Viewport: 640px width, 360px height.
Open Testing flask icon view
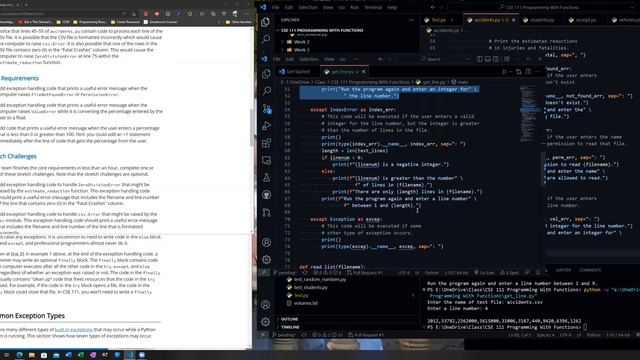pos(267,178)
